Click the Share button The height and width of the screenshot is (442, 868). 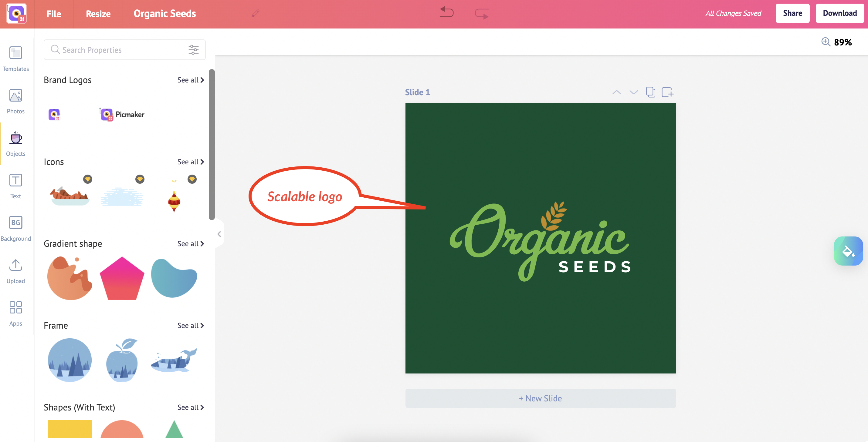click(x=793, y=14)
